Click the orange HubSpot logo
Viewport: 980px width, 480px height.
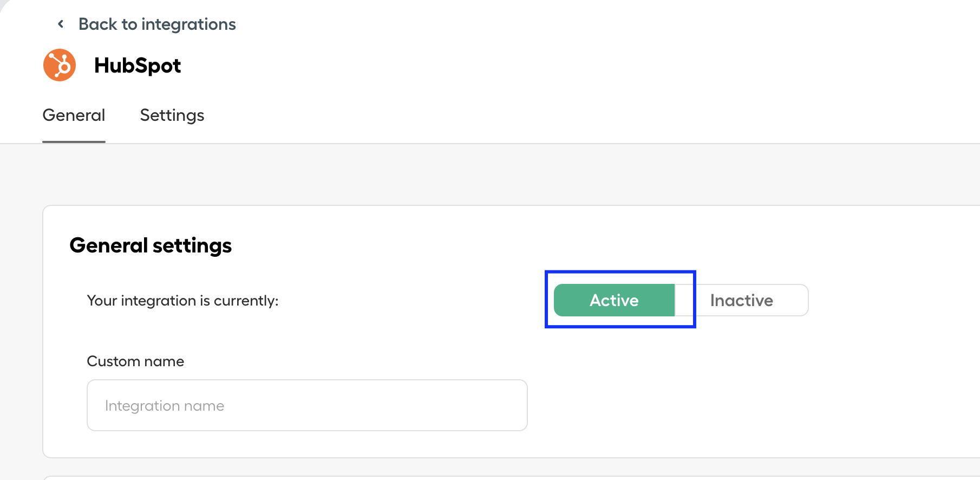pyautogui.click(x=60, y=65)
